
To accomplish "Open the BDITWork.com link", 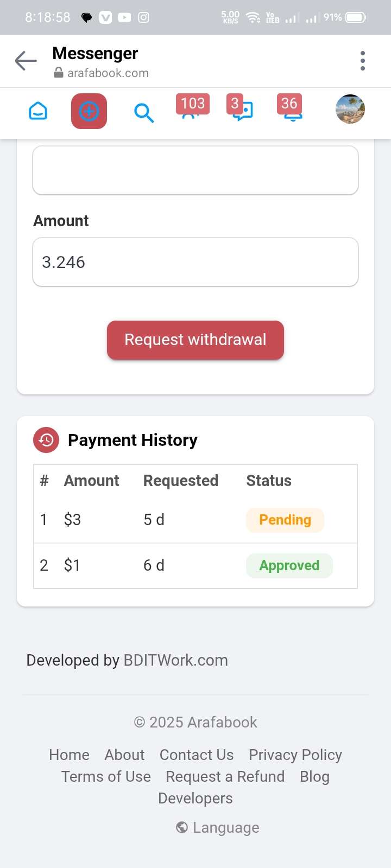I will coord(176,660).
